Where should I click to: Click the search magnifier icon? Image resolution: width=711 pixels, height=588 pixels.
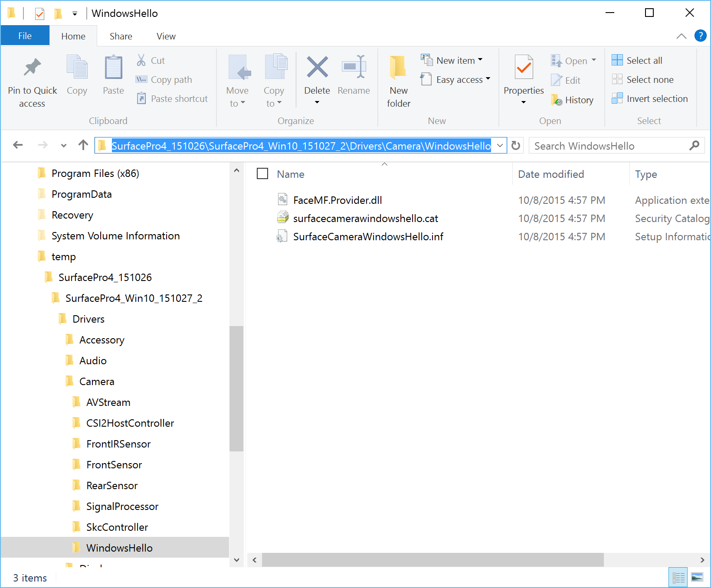click(694, 146)
